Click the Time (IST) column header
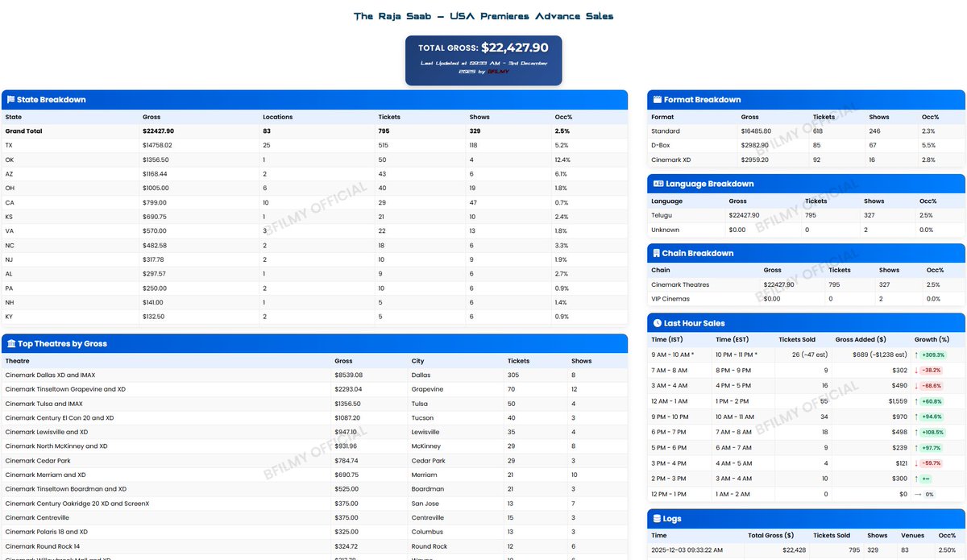Screen dimensions: 967x560 click(667, 340)
